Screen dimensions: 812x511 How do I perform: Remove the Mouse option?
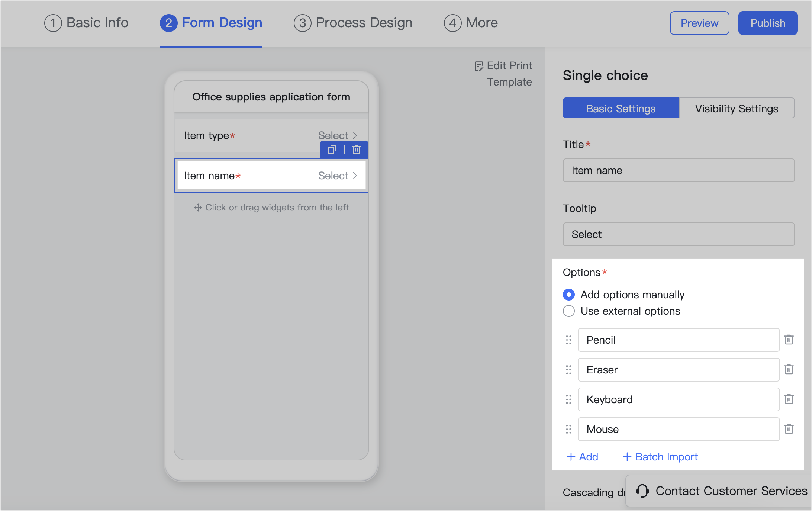pyautogui.click(x=789, y=429)
